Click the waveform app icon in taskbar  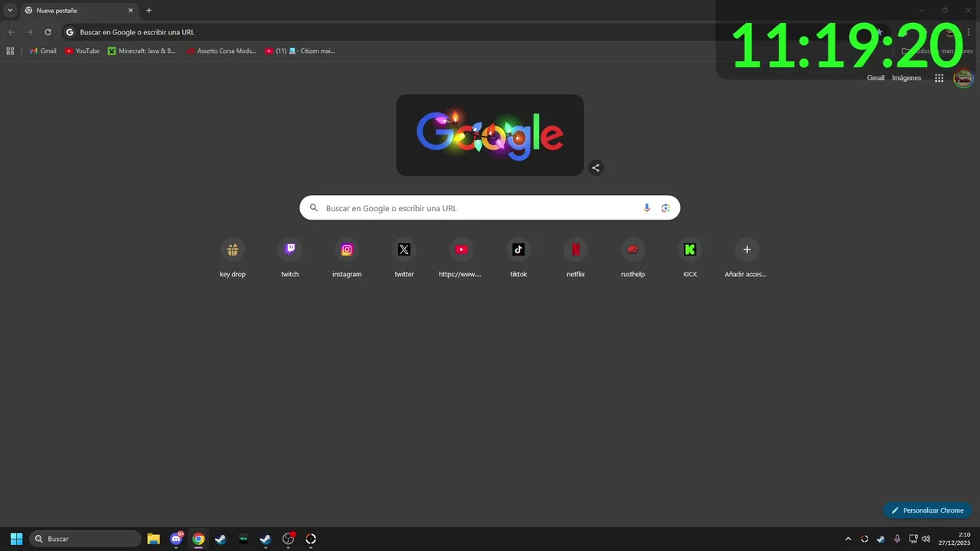pos(243,539)
